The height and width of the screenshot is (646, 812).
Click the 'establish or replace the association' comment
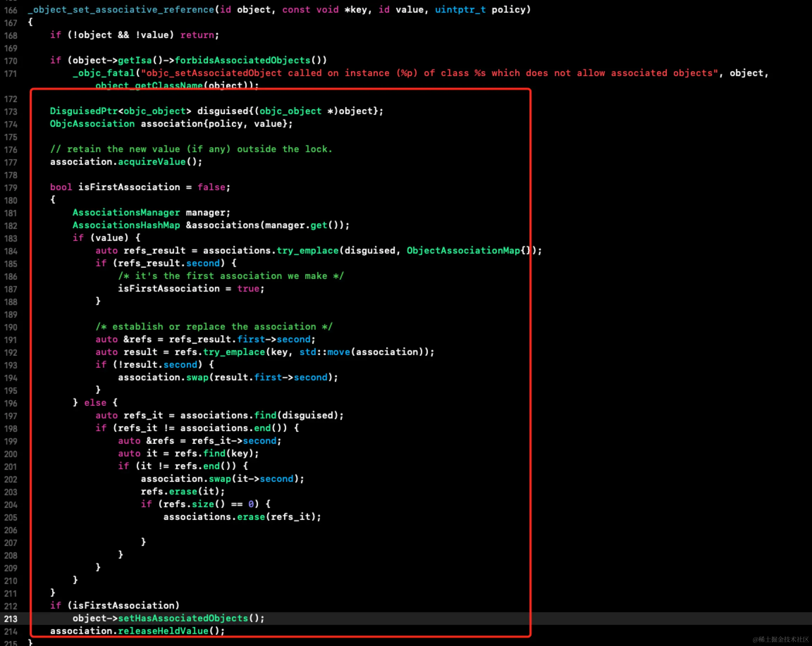tap(214, 327)
